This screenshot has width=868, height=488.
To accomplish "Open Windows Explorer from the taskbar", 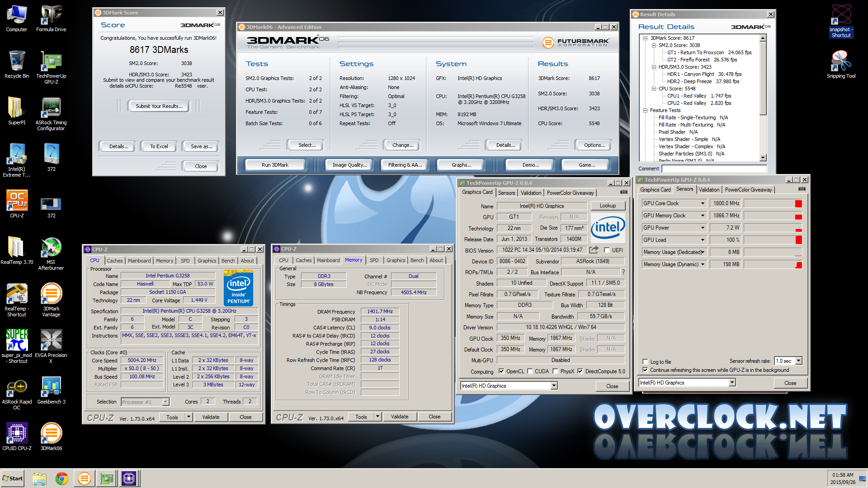I will click(39, 479).
